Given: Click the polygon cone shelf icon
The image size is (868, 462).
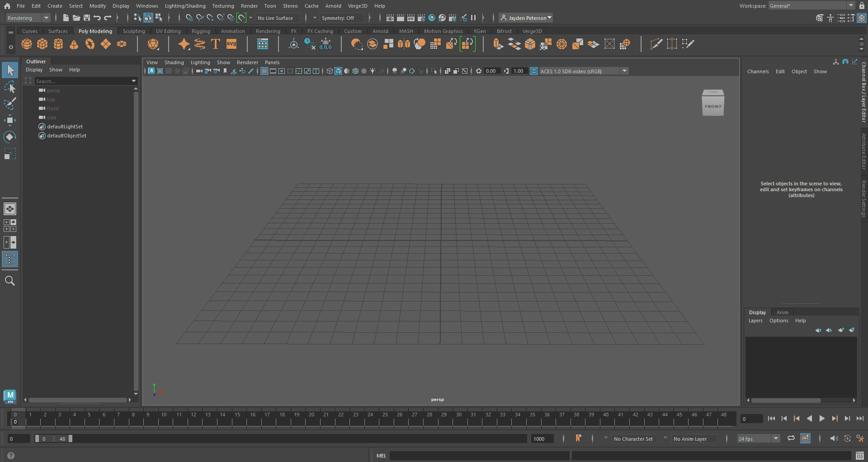Looking at the screenshot, I should pyautogui.click(x=74, y=44).
